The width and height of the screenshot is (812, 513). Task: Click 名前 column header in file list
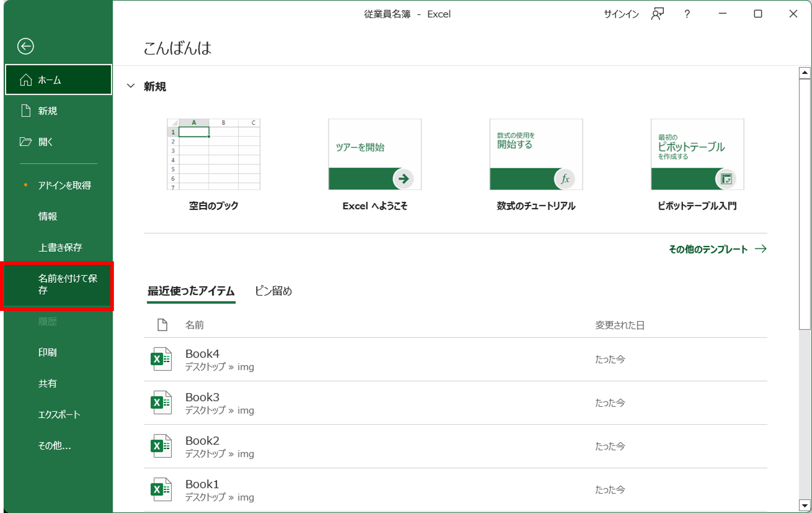point(194,325)
